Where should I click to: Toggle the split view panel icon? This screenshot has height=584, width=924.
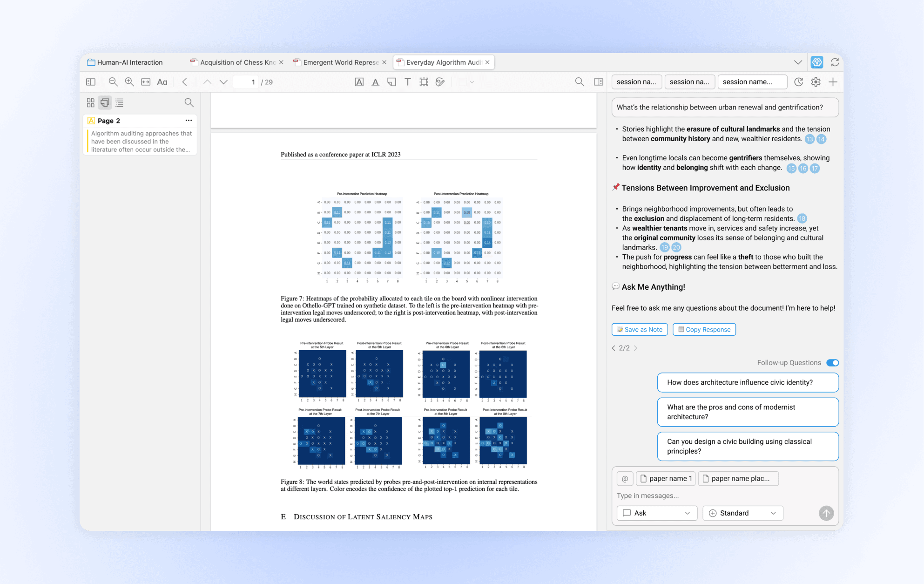[599, 82]
